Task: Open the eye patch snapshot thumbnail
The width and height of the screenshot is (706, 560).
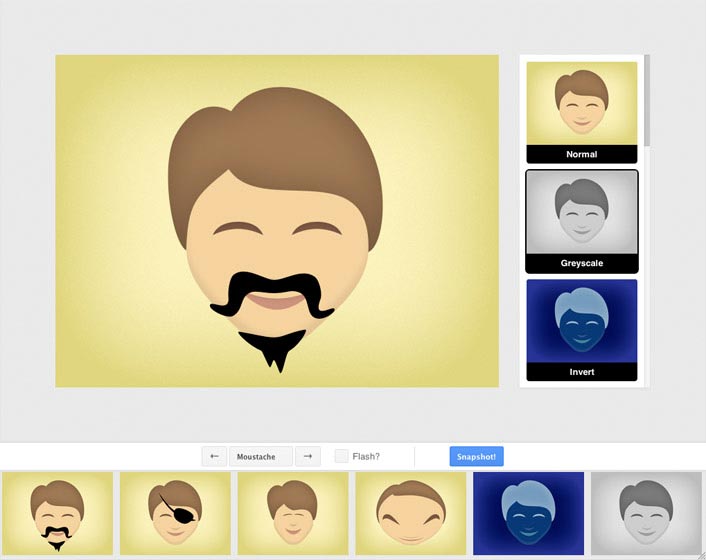Action: tap(175, 513)
